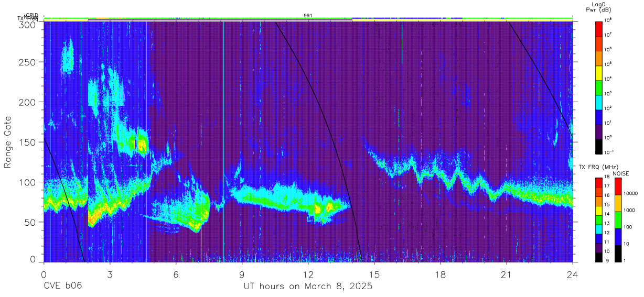
Task: Click the 'NOISE' colorbar title
Action: [621, 173]
